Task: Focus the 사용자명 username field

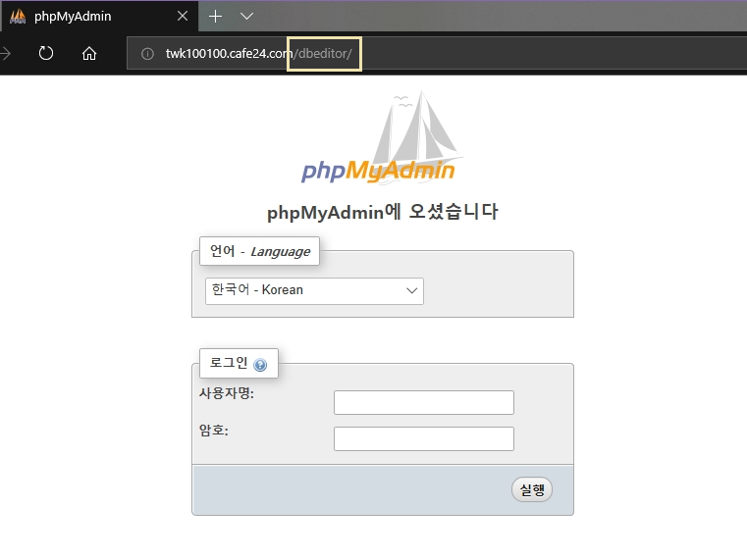Action: pyautogui.click(x=424, y=402)
